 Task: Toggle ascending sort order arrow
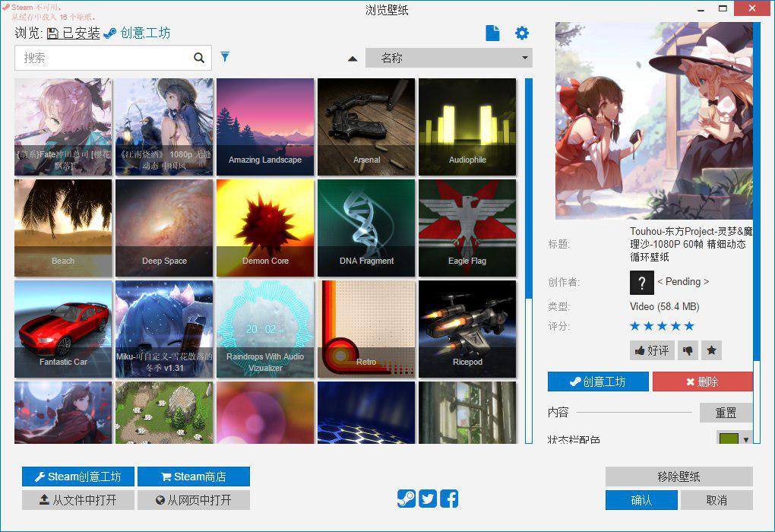[353, 59]
